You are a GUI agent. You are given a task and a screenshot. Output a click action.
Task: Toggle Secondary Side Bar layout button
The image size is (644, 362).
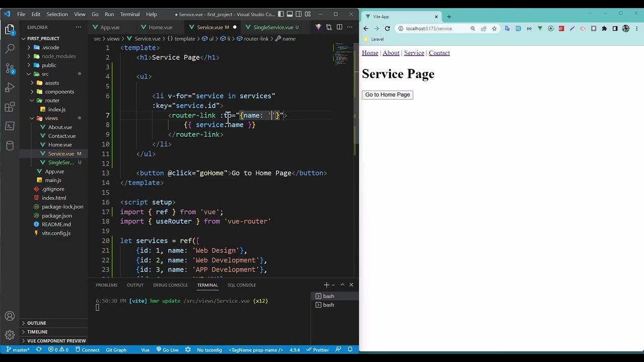coord(299,14)
